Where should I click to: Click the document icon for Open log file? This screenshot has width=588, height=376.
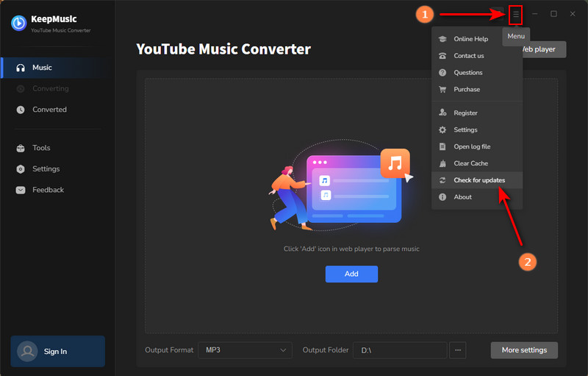442,146
